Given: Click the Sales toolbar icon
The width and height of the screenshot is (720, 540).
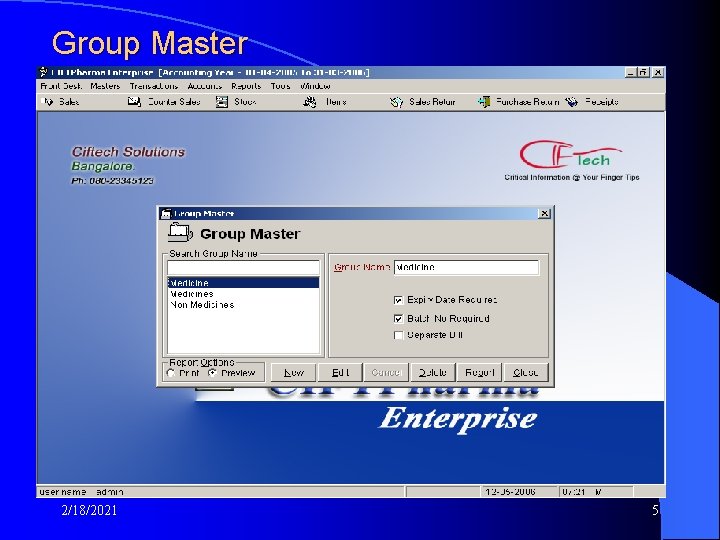Looking at the screenshot, I should pyautogui.click(x=47, y=102).
